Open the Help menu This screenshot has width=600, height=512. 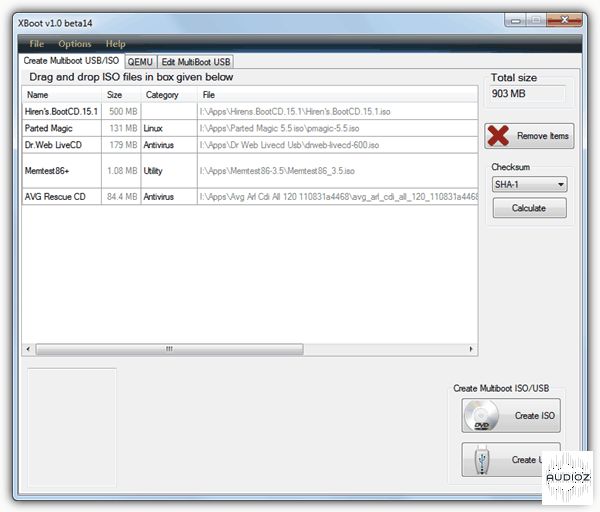(x=115, y=44)
